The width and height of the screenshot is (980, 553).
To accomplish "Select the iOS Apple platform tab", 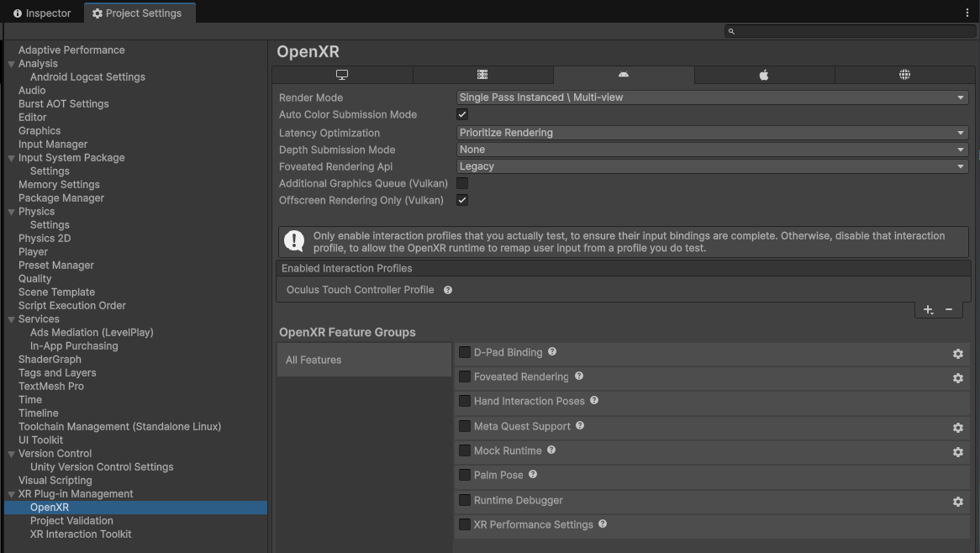I will [x=764, y=75].
